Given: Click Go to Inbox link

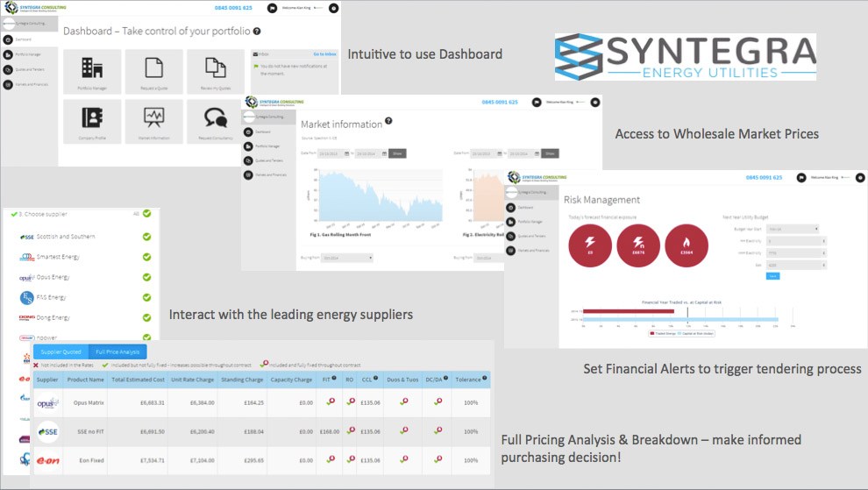Looking at the screenshot, I should (325, 54).
